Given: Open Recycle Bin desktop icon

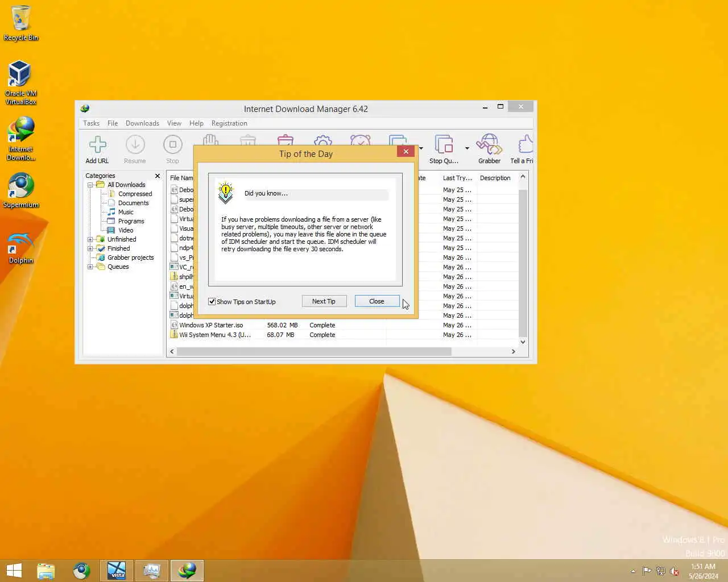Looking at the screenshot, I should click(20, 23).
